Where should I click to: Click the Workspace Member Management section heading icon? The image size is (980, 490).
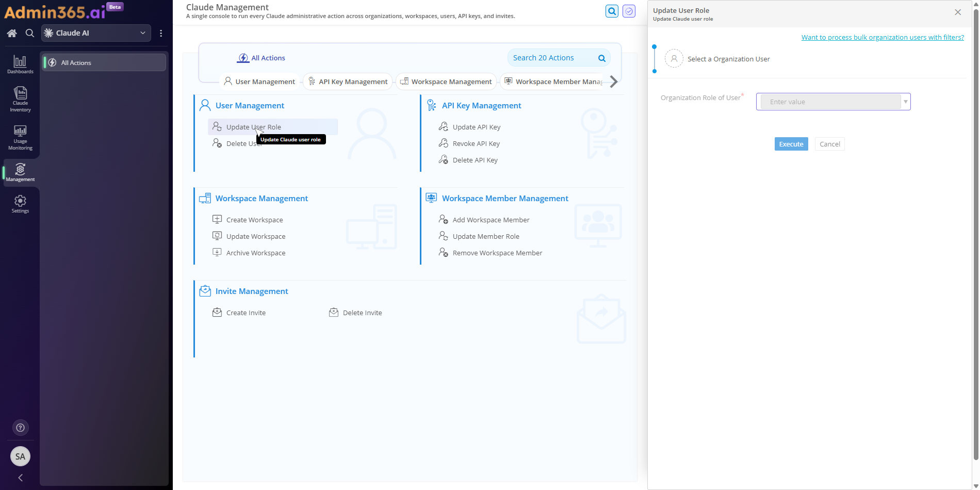431,198
